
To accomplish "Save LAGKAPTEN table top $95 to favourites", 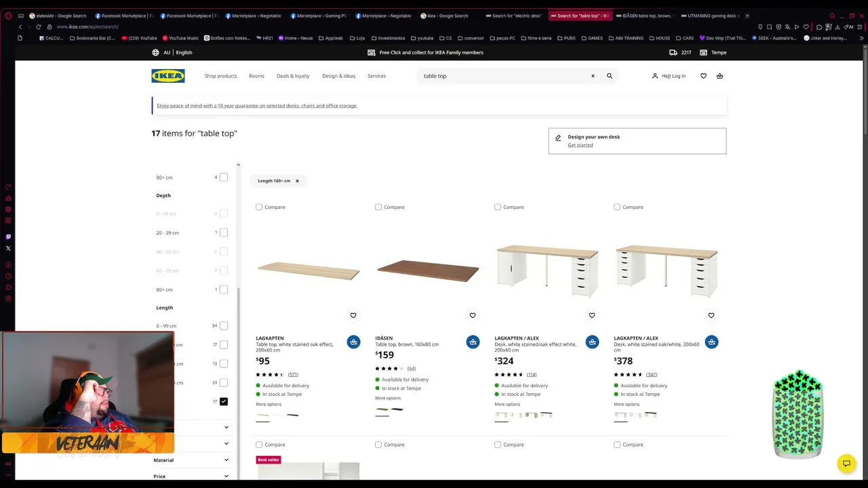I will [353, 315].
